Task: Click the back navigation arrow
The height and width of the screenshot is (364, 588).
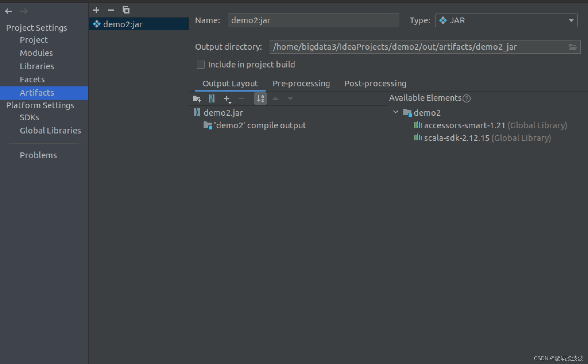Action: 9,11
